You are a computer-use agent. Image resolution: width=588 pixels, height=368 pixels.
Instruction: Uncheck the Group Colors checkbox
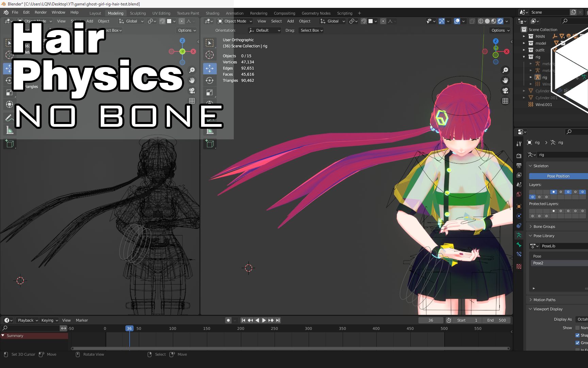pyautogui.click(x=577, y=343)
